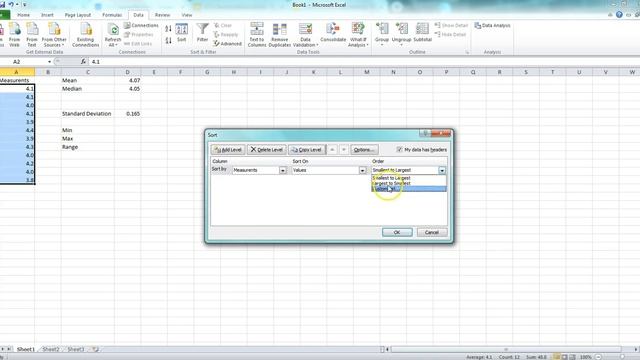Click the Sort A to Z icon
The width and height of the screenshot is (640, 360).
point(168,29)
